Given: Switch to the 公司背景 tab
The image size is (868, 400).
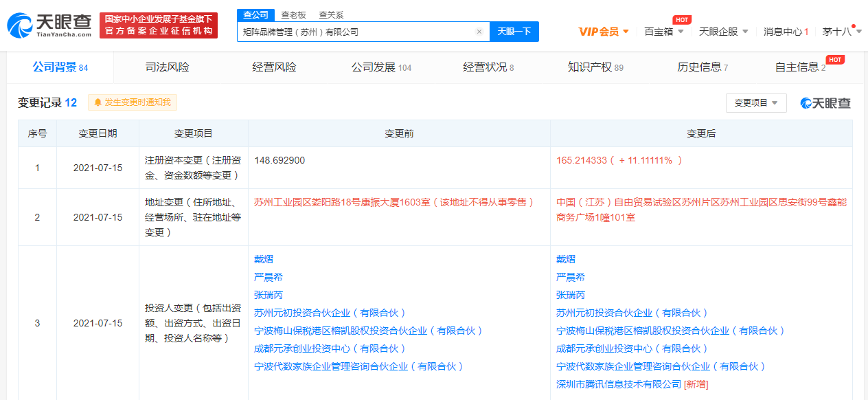Looking at the screenshot, I should [x=60, y=67].
